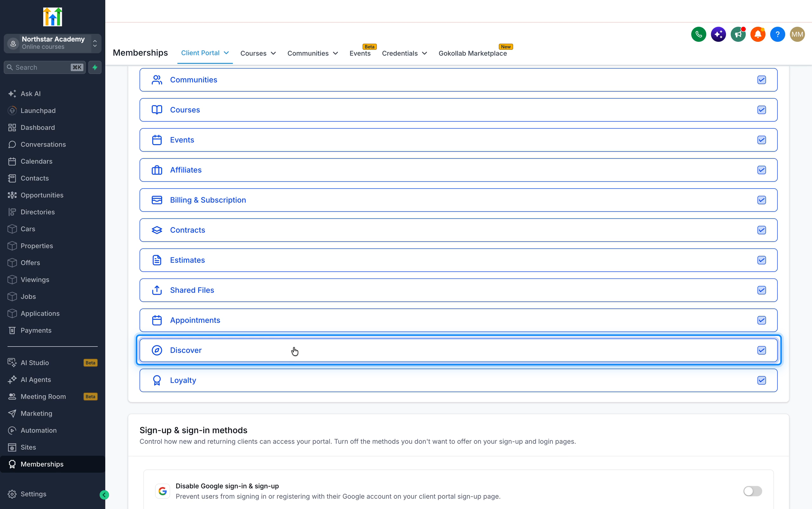
Task: Click the blue help question mark icon
Action: pyautogui.click(x=777, y=34)
